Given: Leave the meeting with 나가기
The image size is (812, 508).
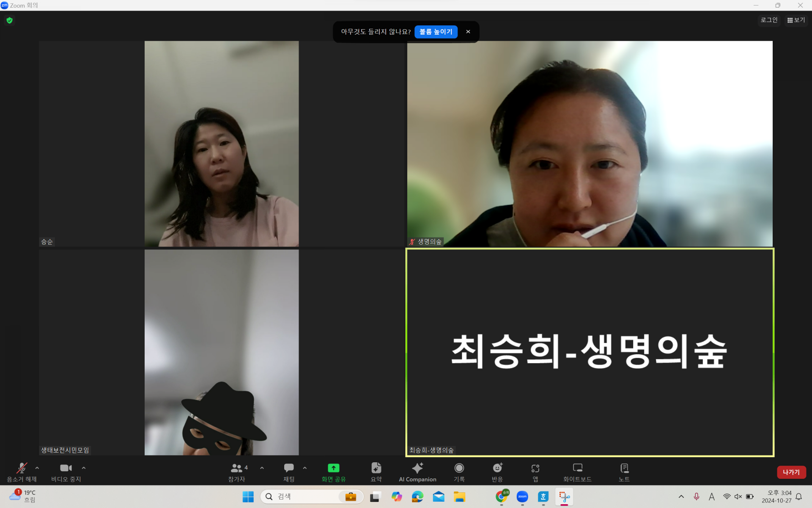Looking at the screenshot, I should 791,472.
